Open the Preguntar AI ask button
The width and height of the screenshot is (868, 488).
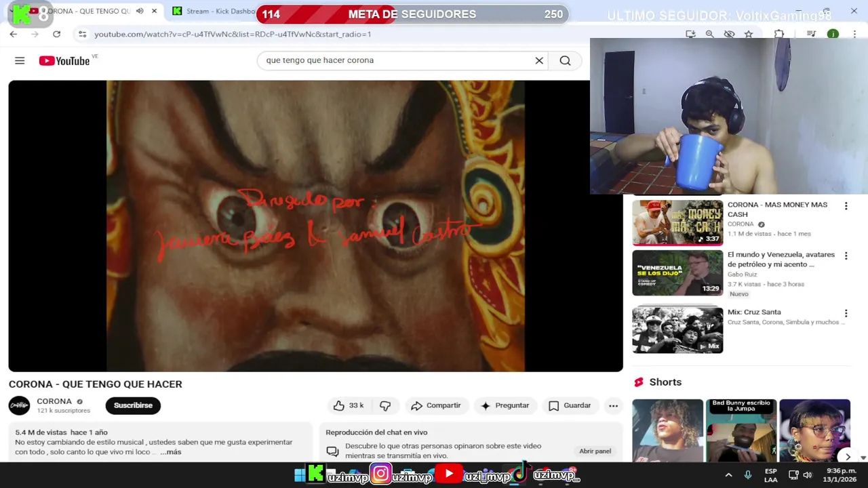[x=505, y=405]
